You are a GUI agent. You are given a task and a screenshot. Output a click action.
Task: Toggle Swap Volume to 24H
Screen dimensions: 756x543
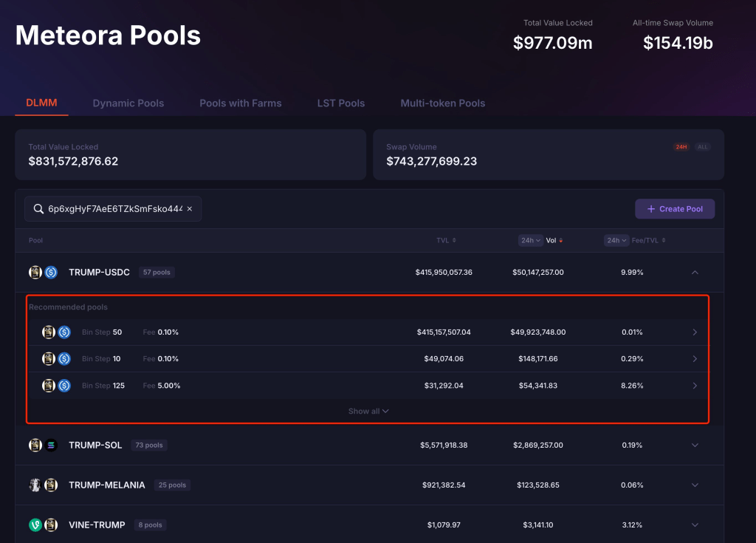point(681,147)
